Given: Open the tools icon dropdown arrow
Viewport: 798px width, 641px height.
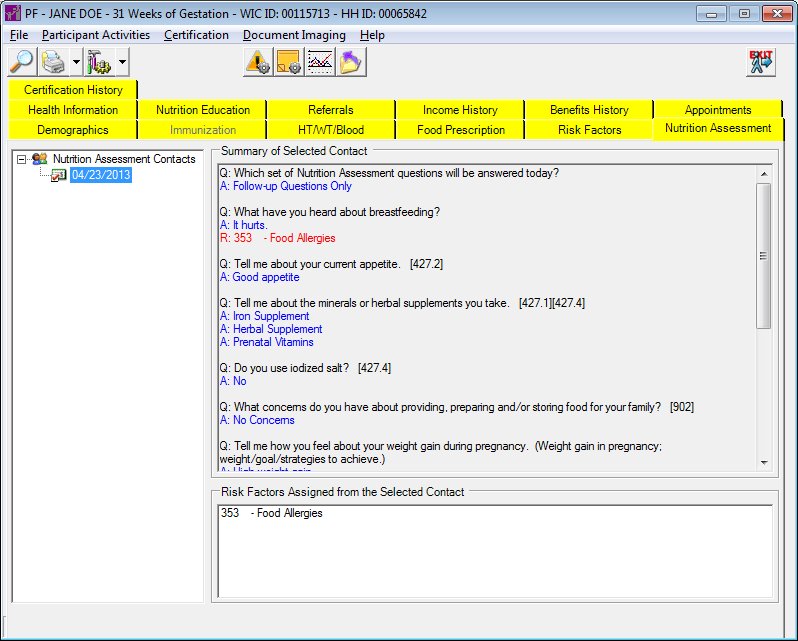Looking at the screenshot, I should 123,62.
